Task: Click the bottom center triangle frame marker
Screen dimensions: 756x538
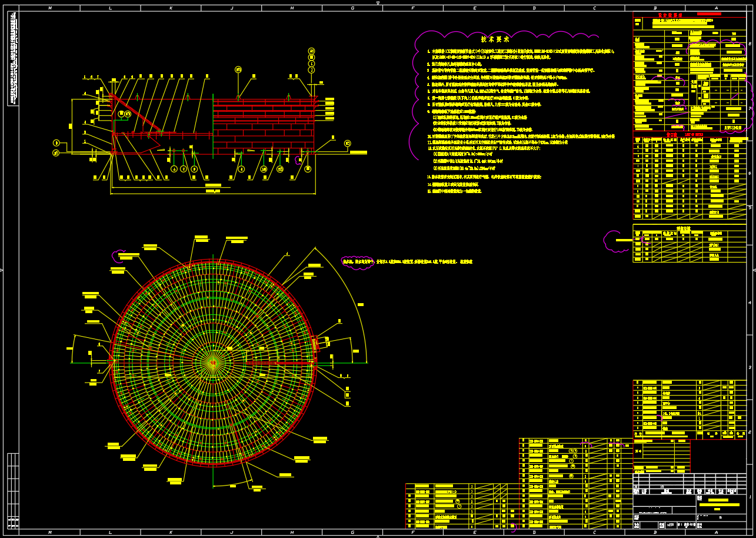Action: coord(378,535)
